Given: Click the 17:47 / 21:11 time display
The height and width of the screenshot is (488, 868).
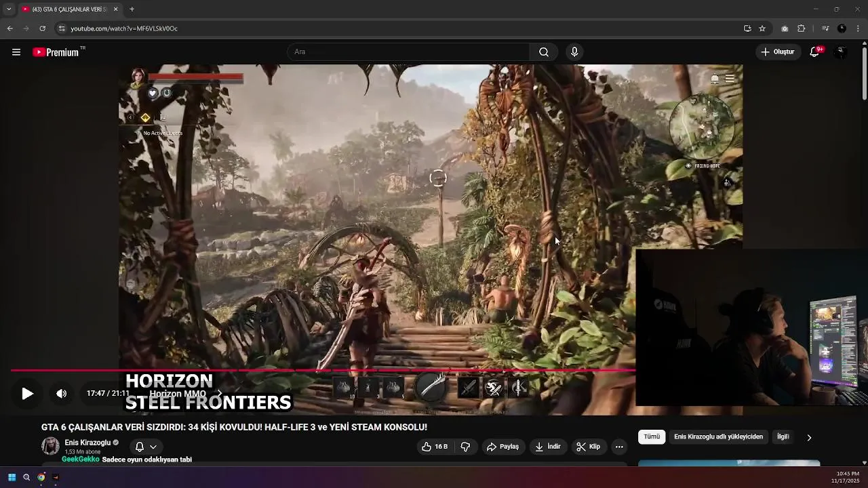Looking at the screenshot, I should (x=108, y=393).
